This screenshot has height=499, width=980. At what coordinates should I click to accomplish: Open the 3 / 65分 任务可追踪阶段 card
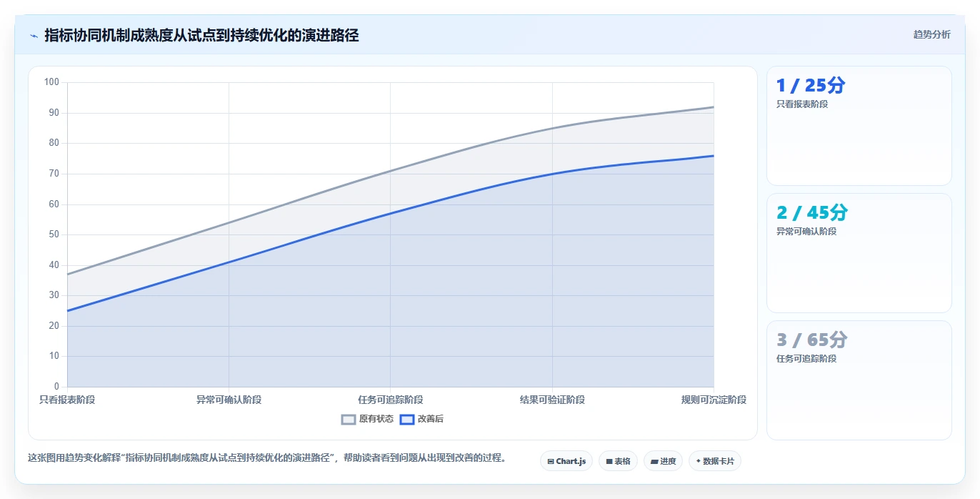click(859, 380)
